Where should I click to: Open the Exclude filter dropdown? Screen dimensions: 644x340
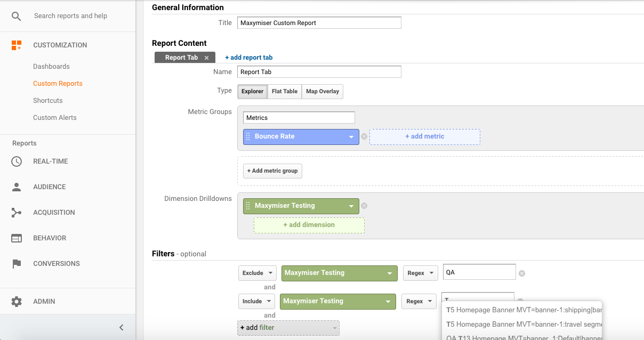(257, 273)
